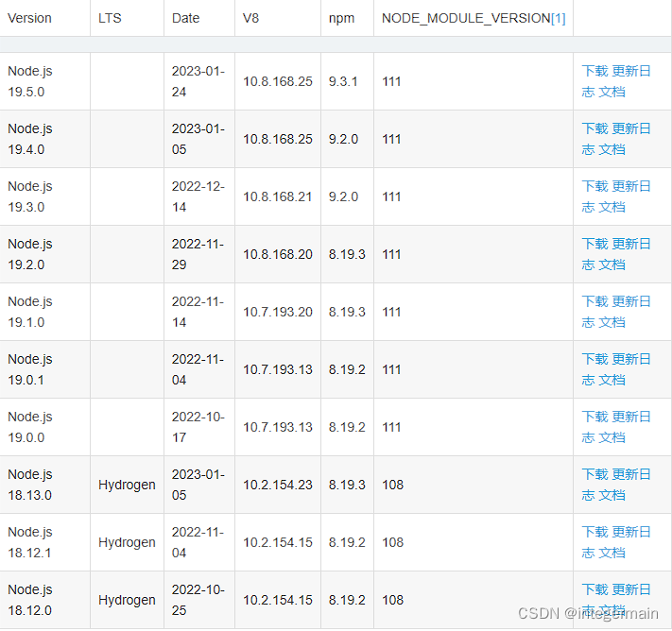Screen dimensions: 672x631
Task: Select Hydrogen LTS cell for Node.js 18.13.0
Action: click(x=127, y=485)
